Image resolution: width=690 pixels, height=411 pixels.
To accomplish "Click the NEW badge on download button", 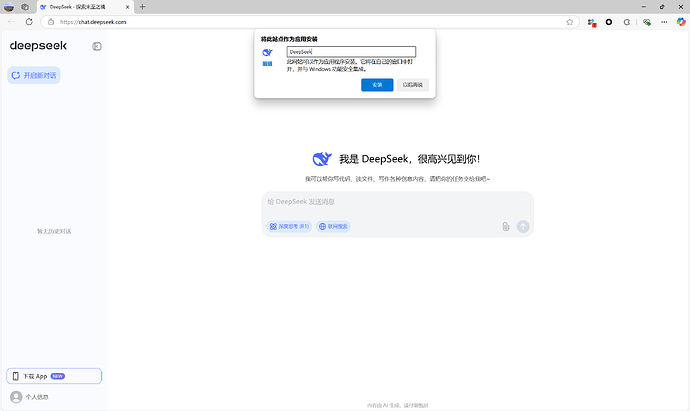I will (x=58, y=376).
